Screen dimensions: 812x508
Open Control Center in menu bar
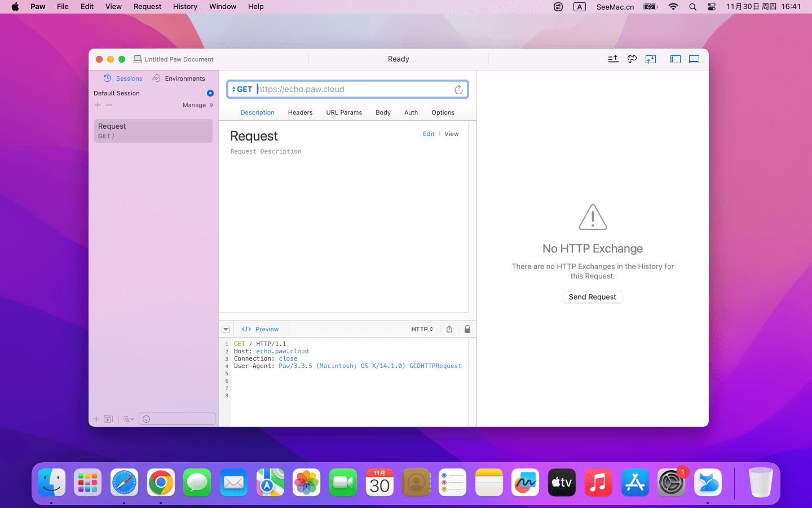click(x=712, y=7)
